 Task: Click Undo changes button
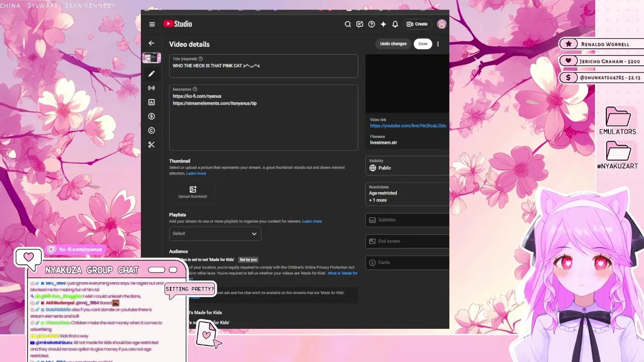click(x=393, y=44)
